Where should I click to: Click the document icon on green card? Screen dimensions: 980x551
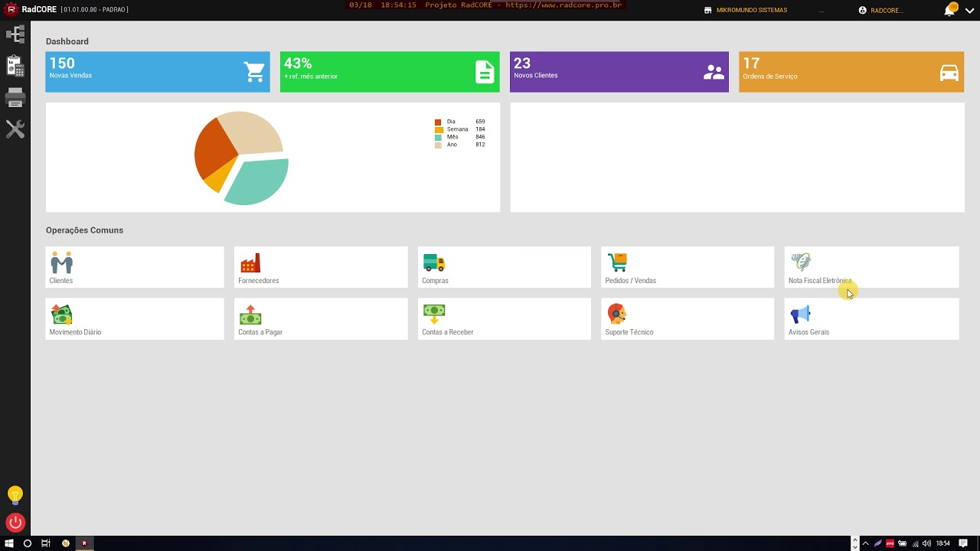pyautogui.click(x=485, y=72)
